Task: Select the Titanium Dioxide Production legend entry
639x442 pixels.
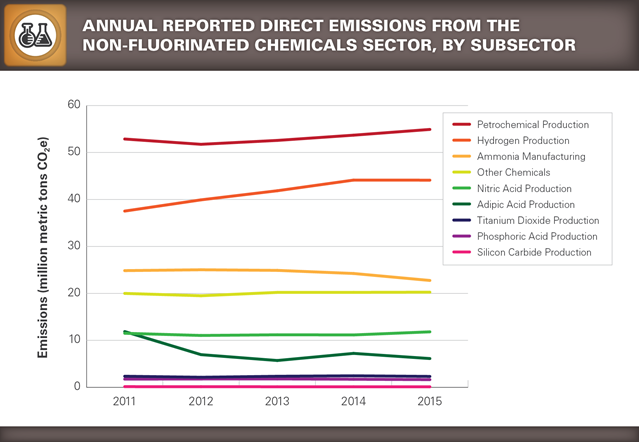Action: click(x=541, y=220)
